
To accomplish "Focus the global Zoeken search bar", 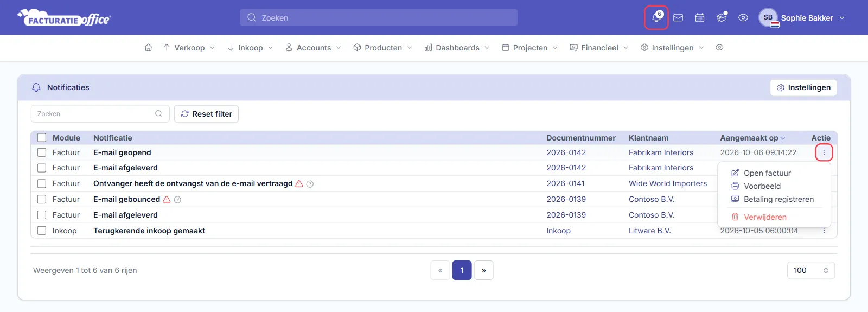I will click(x=379, y=17).
